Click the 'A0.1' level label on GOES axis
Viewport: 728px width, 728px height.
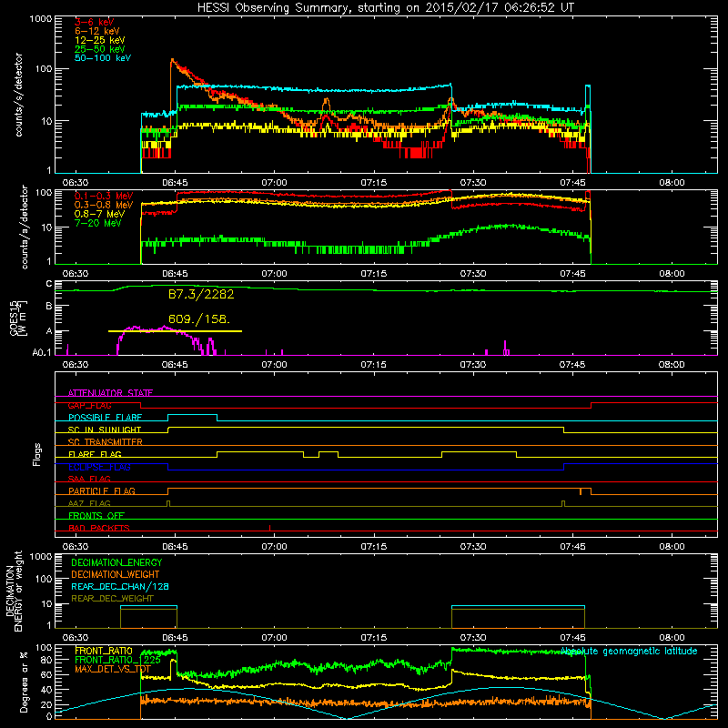pos(42,353)
